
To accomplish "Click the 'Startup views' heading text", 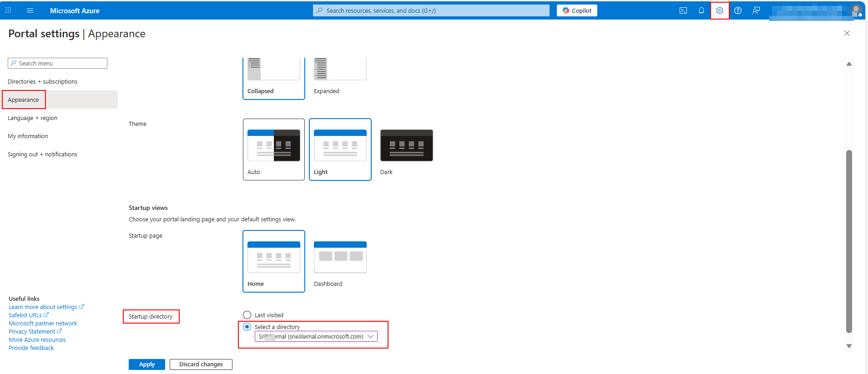I will (x=148, y=208).
